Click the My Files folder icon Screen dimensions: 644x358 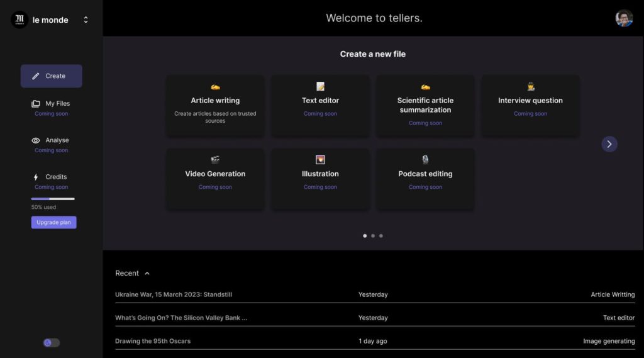(36, 104)
